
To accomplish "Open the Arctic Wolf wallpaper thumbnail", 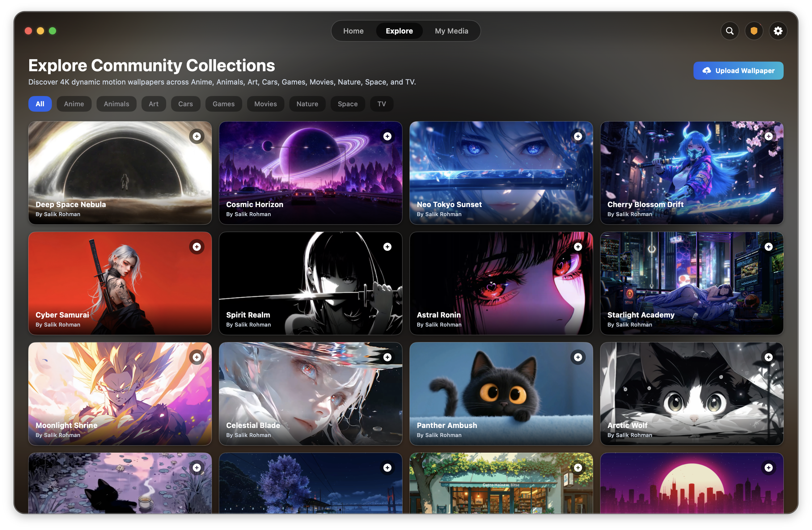I will tap(692, 394).
